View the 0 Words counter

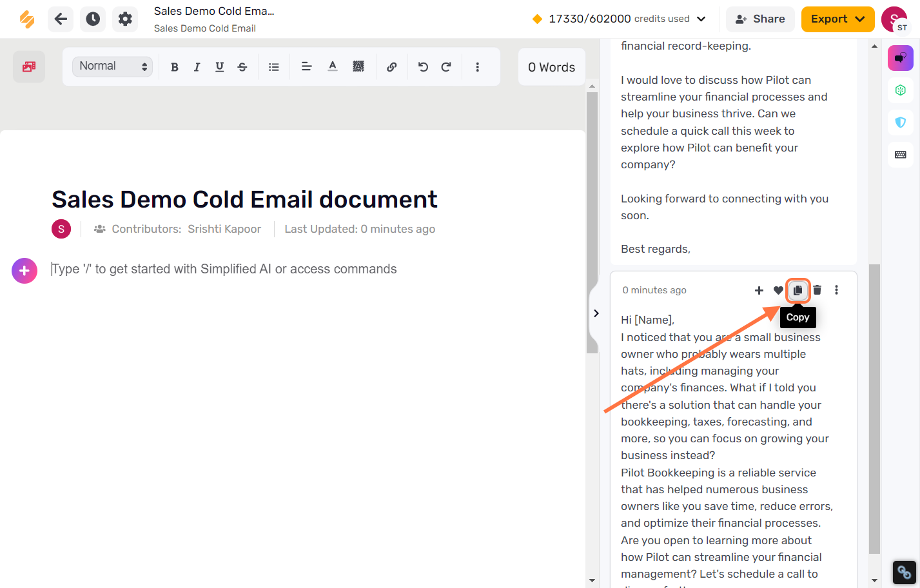point(552,67)
